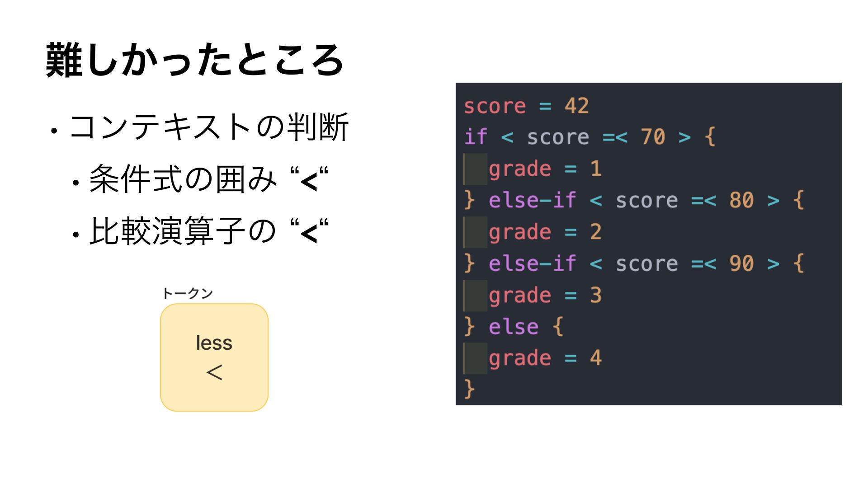Click the 'grade = 2' code line
Viewport: 868px width, 488px height.
pyautogui.click(x=545, y=232)
